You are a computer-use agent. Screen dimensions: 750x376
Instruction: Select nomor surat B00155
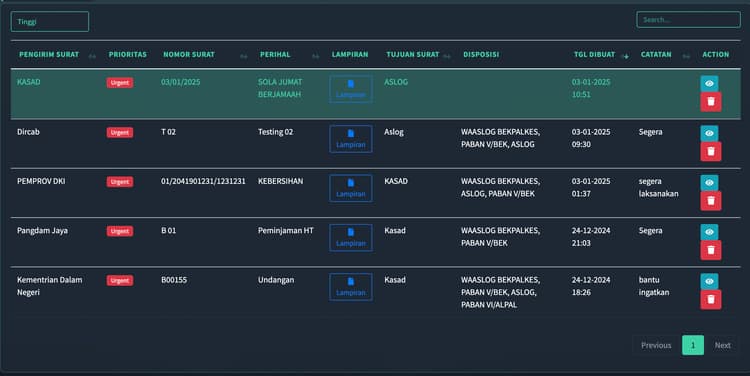174,280
